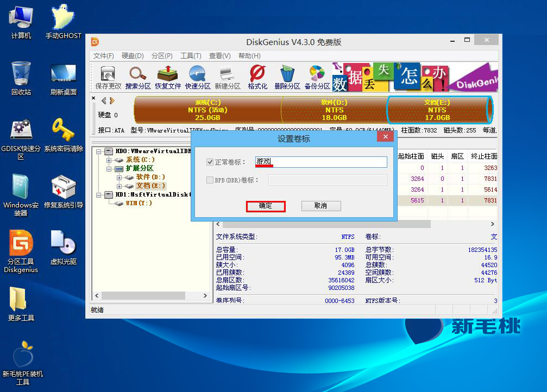The height and width of the screenshot is (392, 547).
Task: Close the 设置卷标 dialog
Action: 386,137
